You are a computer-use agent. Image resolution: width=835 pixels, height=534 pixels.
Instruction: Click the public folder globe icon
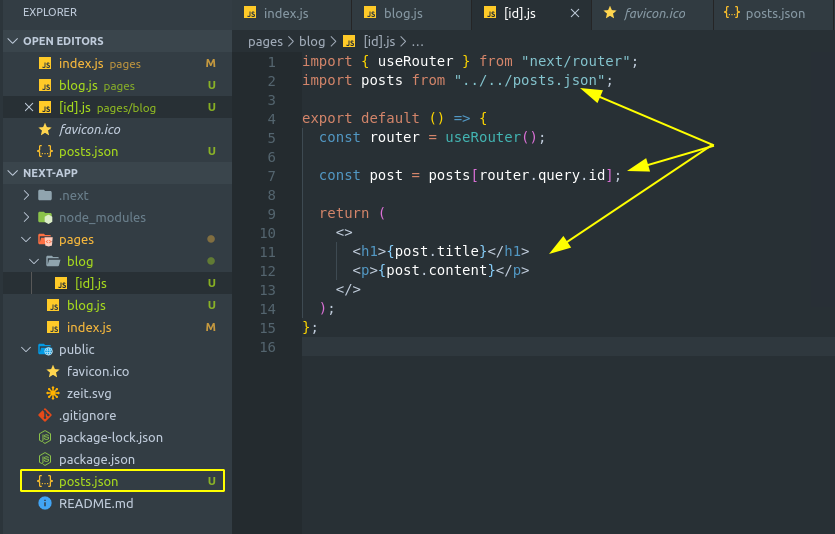(45, 349)
